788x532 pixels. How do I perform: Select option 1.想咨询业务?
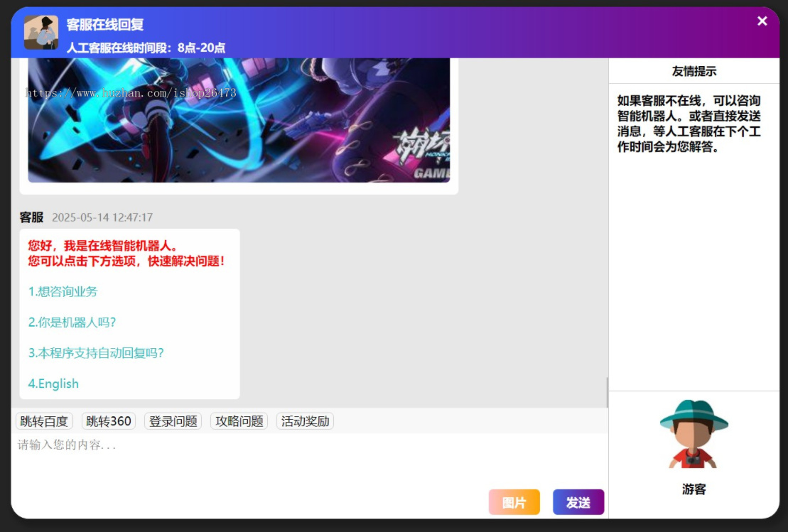click(63, 291)
